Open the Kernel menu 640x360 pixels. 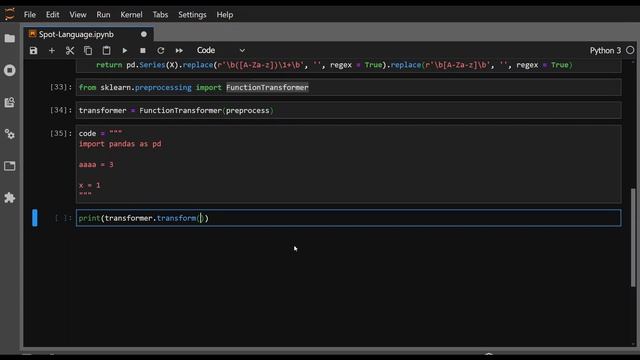click(x=131, y=15)
